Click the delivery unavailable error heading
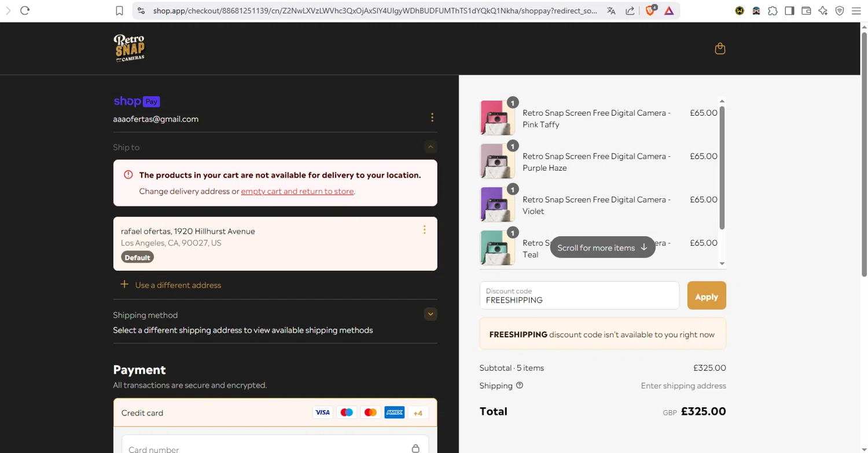Image resolution: width=868 pixels, height=453 pixels. tap(280, 175)
